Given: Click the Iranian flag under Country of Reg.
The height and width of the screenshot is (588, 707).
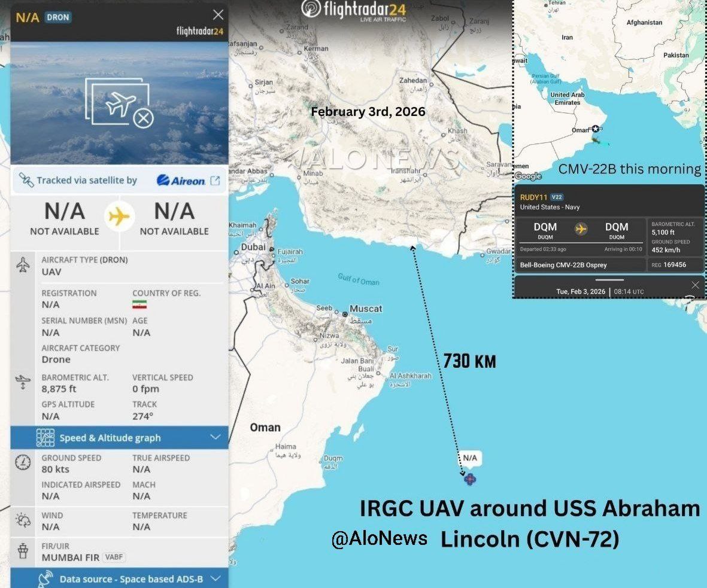Looking at the screenshot, I should click(x=139, y=304).
